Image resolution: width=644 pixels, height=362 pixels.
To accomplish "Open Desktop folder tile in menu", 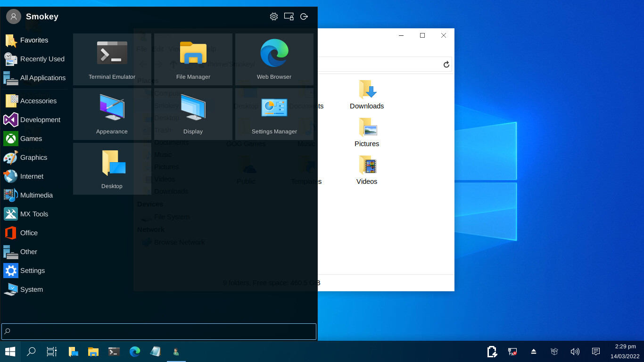I will 112,168.
